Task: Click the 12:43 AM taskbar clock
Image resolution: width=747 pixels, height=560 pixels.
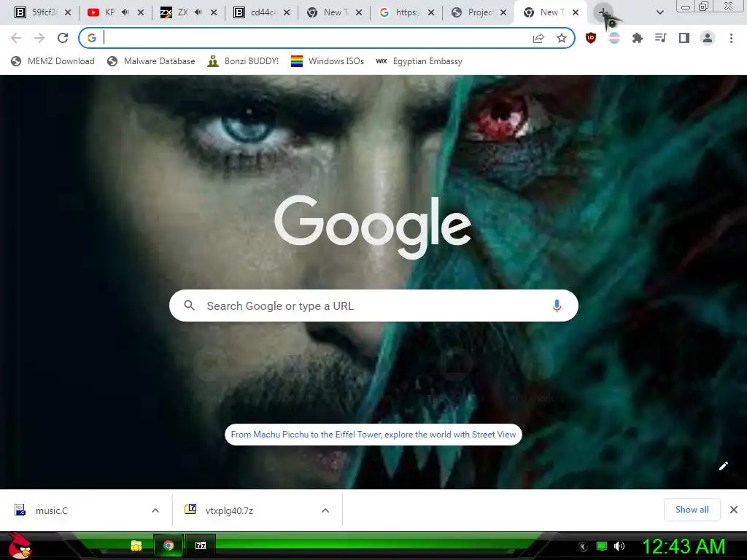Action: pos(684,546)
